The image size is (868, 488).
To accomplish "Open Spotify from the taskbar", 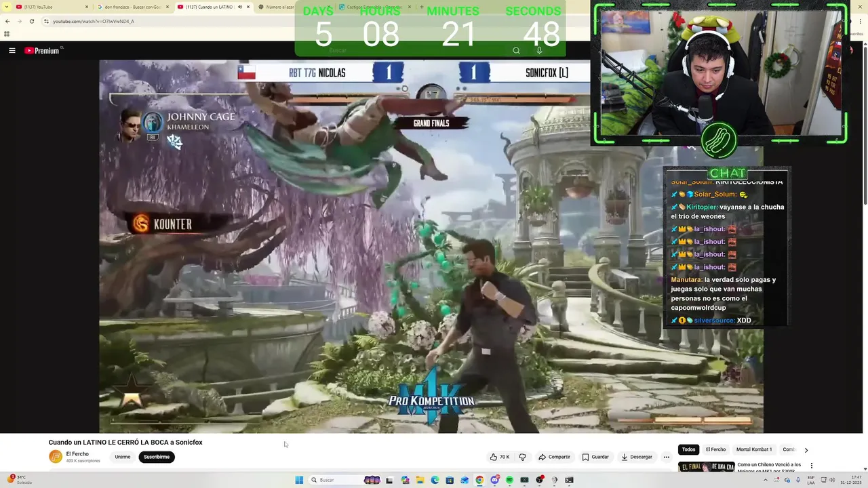I will pos(509,480).
